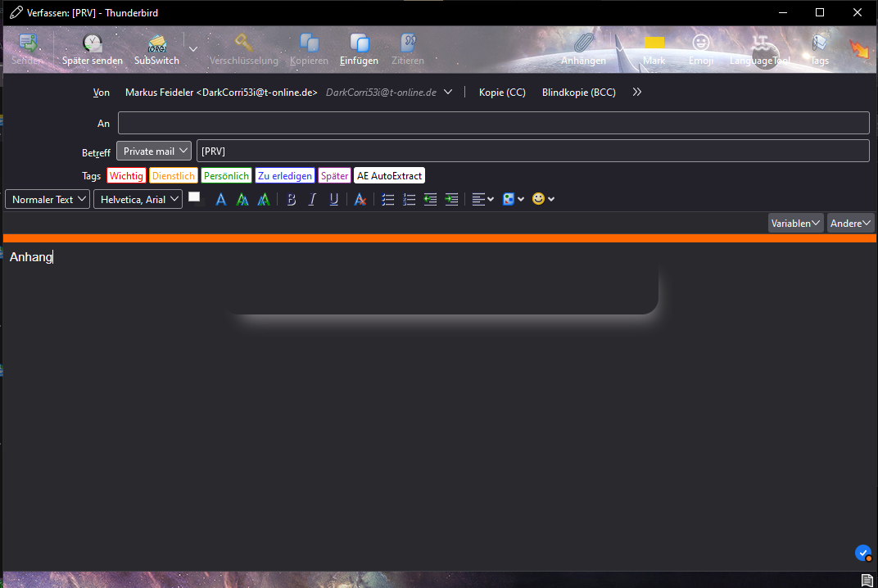Click the Später senden clock icon

[x=93, y=43]
